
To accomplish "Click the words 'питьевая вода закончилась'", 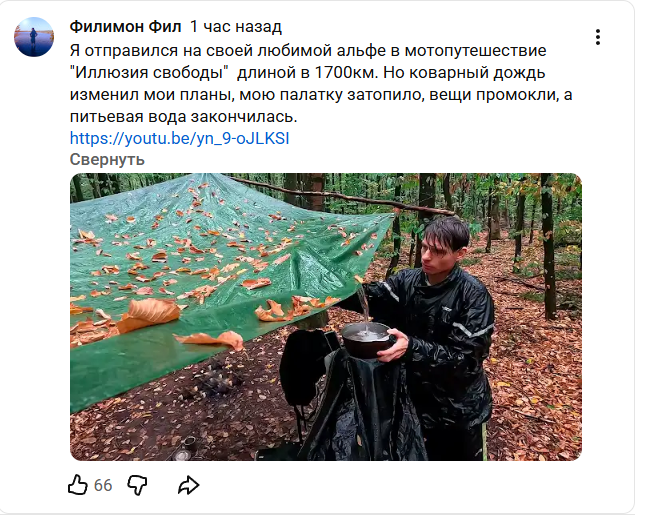I will point(183,116).
